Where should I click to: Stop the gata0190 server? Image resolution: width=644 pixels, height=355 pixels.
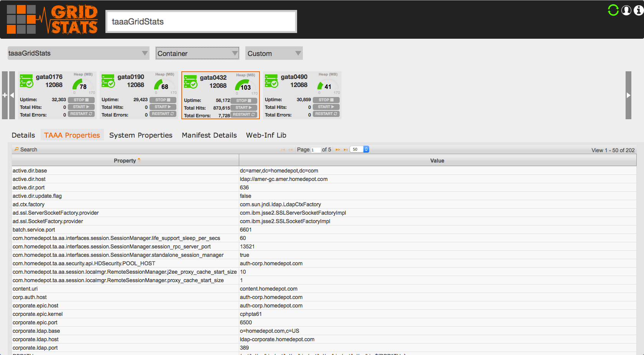[163, 100]
